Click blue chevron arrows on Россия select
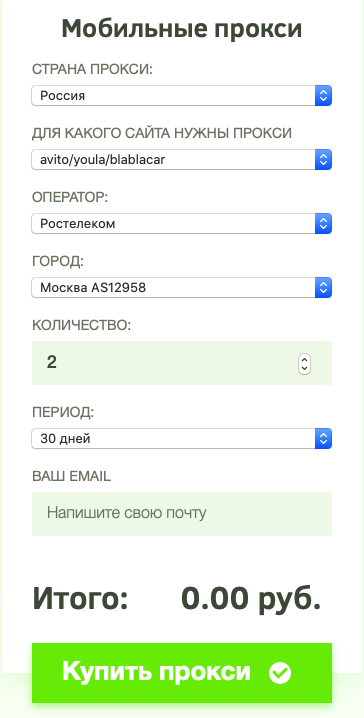Viewport: 364px width, 718px height. 323,96
